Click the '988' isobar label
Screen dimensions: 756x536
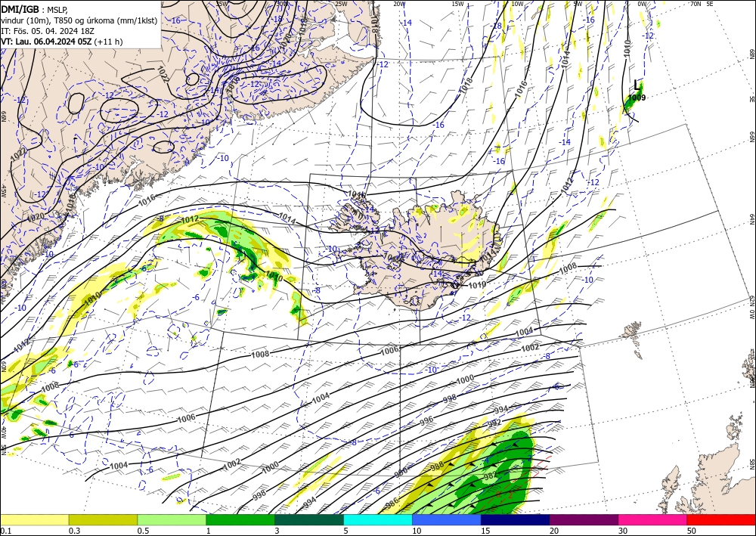pyautogui.click(x=437, y=466)
